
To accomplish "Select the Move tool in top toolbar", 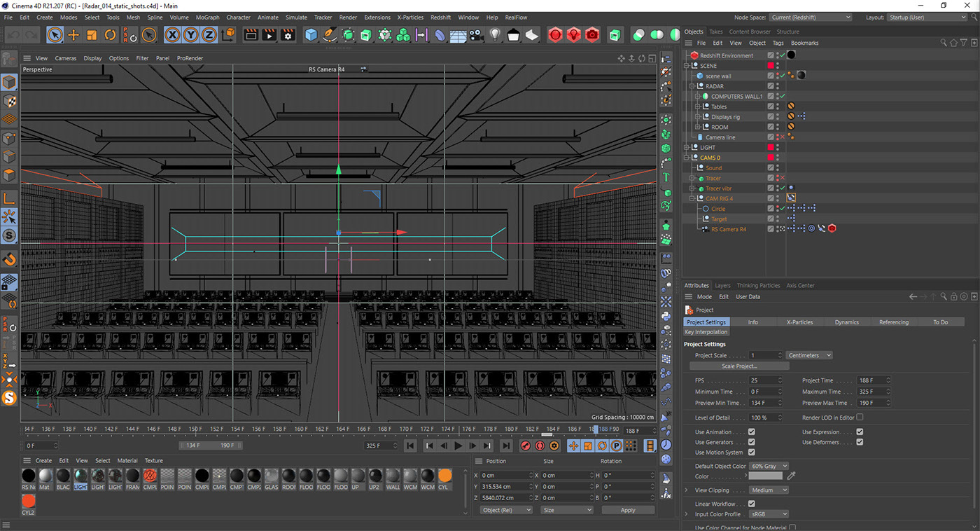I will tap(73, 35).
